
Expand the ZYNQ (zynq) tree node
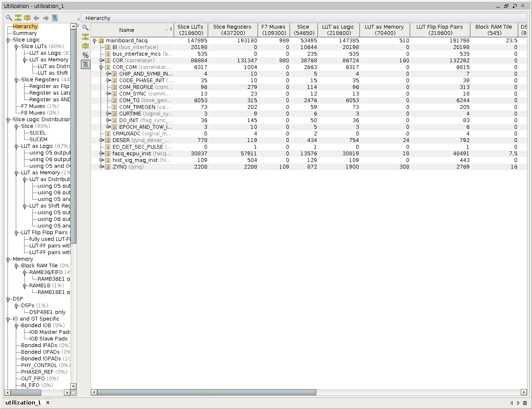101,167
